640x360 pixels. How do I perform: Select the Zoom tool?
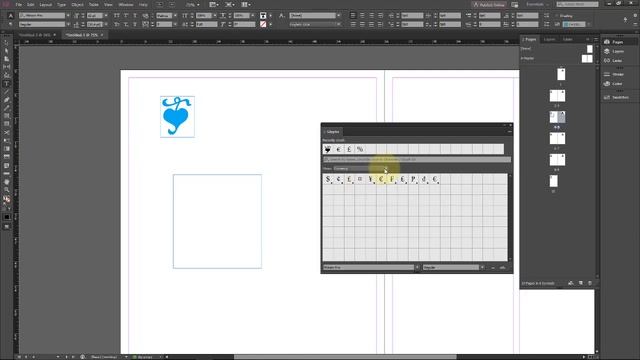tap(7, 190)
